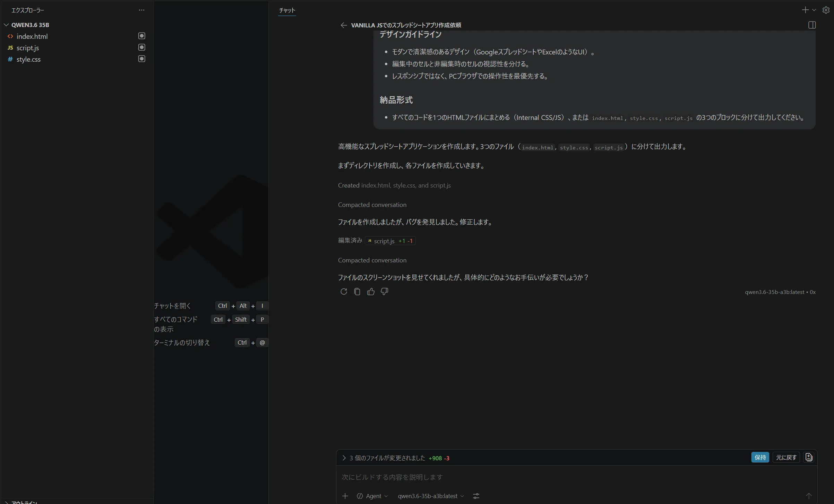Image resolution: width=834 pixels, height=504 pixels.
Task: Click the thumbs up feedback icon
Action: coord(371,292)
